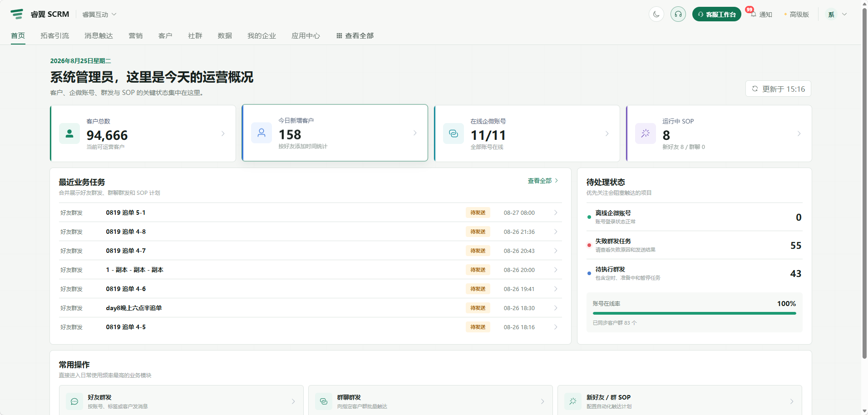Open the 我的企业 menu
Viewport: 868px width, 415px height.
261,35
